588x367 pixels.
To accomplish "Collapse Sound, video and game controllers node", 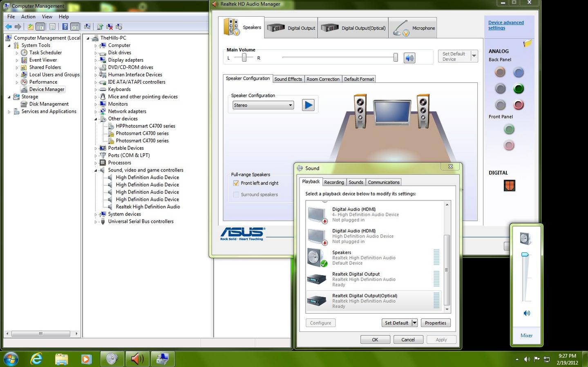I will point(96,170).
